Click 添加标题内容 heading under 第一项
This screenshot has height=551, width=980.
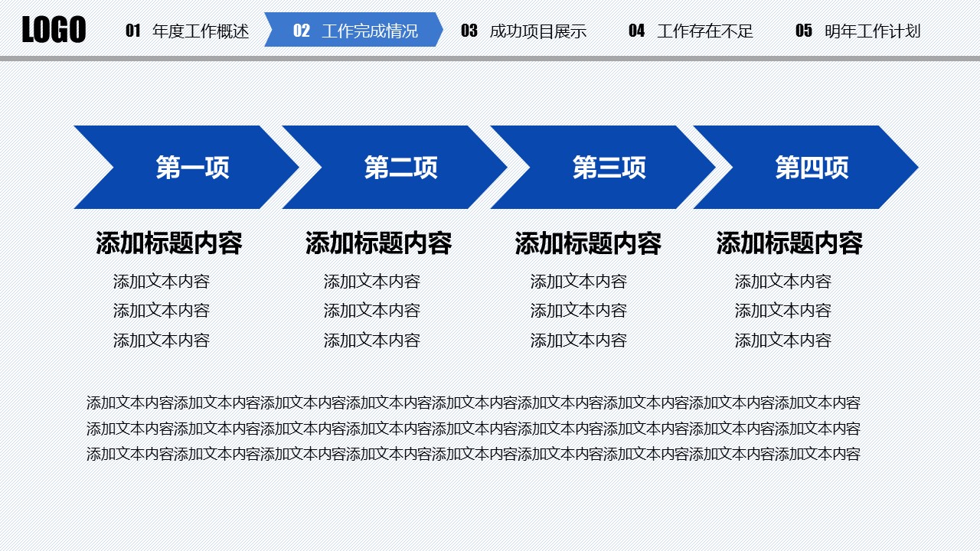pyautogui.click(x=169, y=243)
